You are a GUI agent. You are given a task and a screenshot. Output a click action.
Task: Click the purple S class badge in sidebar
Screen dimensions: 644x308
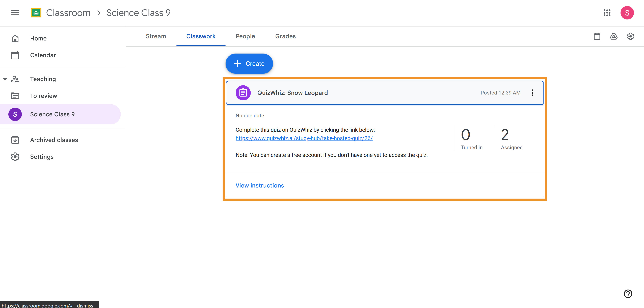15,114
